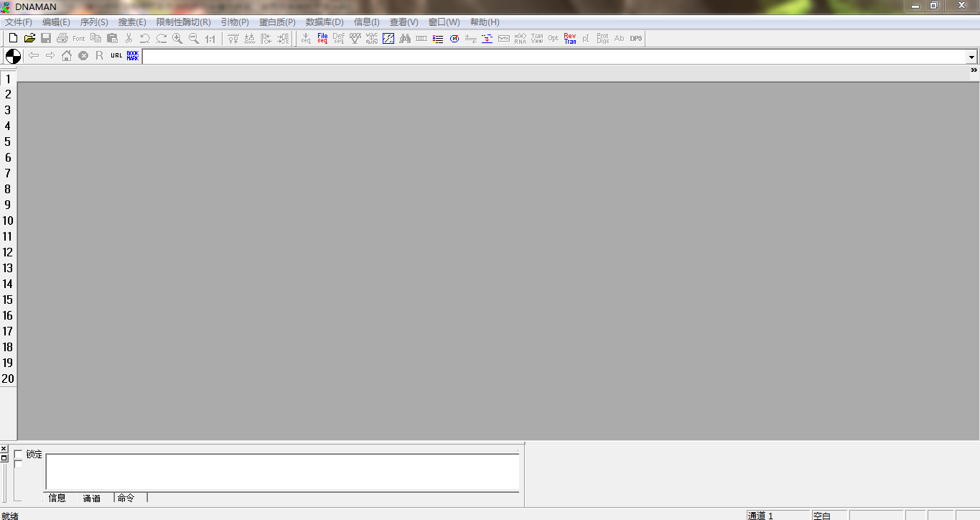The width and height of the screenshot is (980, 520).
Task: Go to the home page icon
Action: point(67,55)
